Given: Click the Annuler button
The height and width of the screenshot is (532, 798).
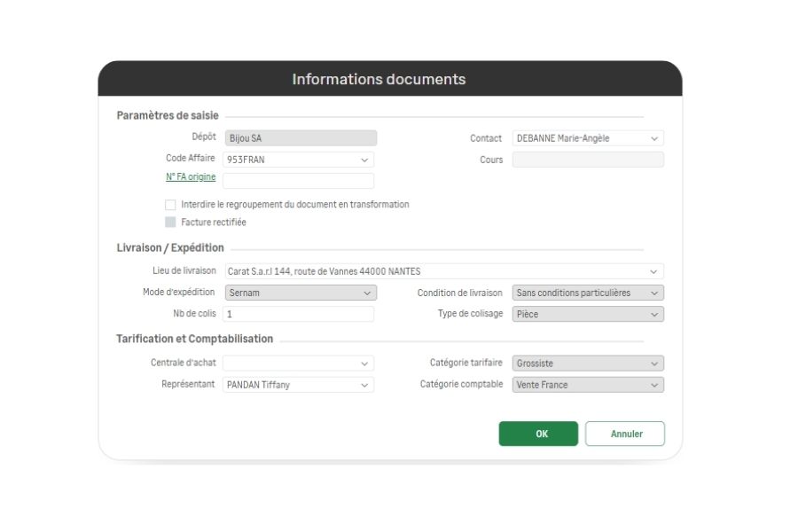Looking at the screenshot, I should tap(625, 434).
